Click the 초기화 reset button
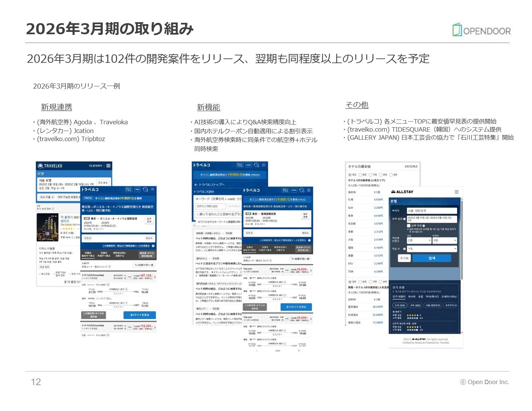 [404, 258]
